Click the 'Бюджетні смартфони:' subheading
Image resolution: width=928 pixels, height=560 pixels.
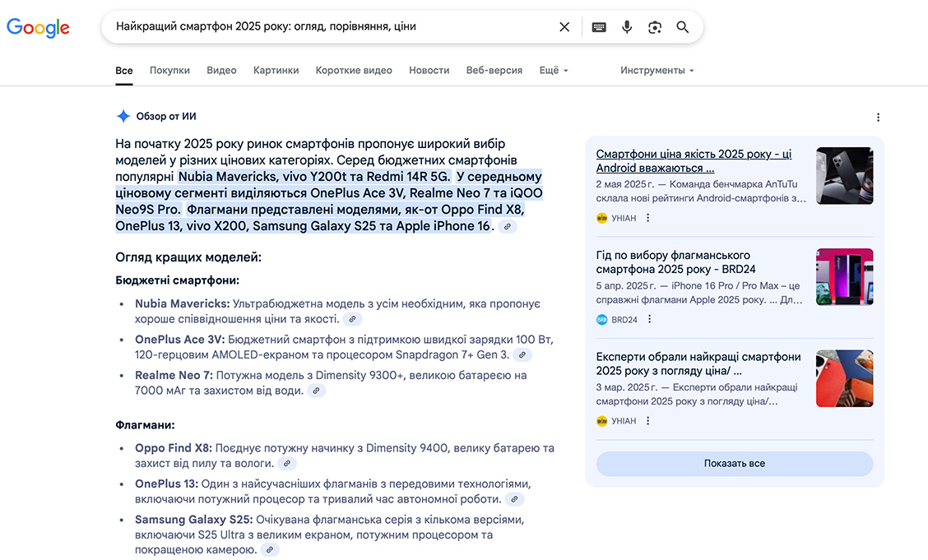pyautogui.click(x=178, y=280)
